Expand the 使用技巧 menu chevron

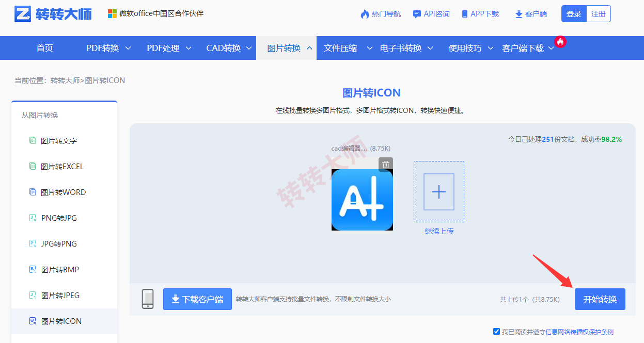(x=491, y=48)
